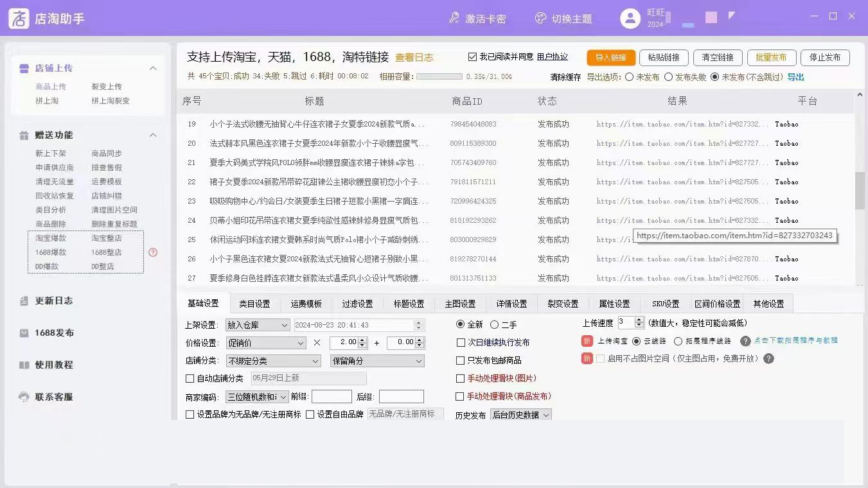The width and height of the screenshot is (868, 488).
Task: Click the 使用教程 book icon
Action: pyautogui.click(x=24, y=365)
